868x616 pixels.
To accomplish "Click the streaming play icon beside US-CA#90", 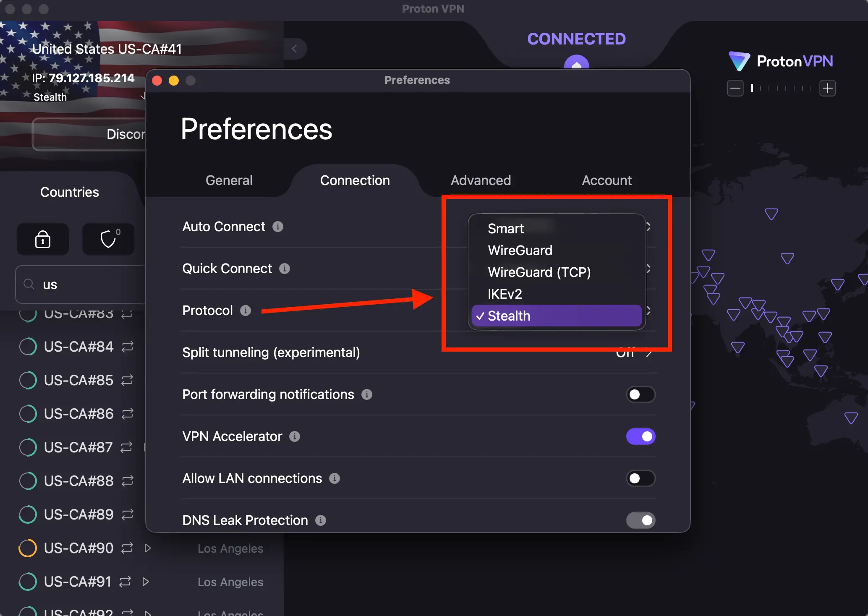I will pyautogui.click(x=147, y=548).
